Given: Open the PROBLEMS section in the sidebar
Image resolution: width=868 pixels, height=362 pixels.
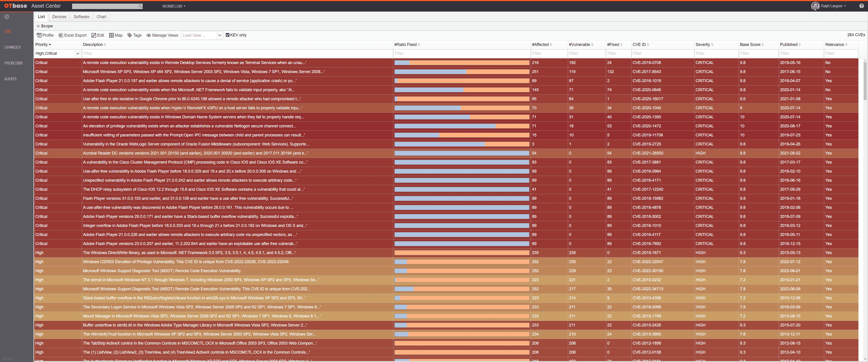Looking at the screenshot, I should (14, 63).
